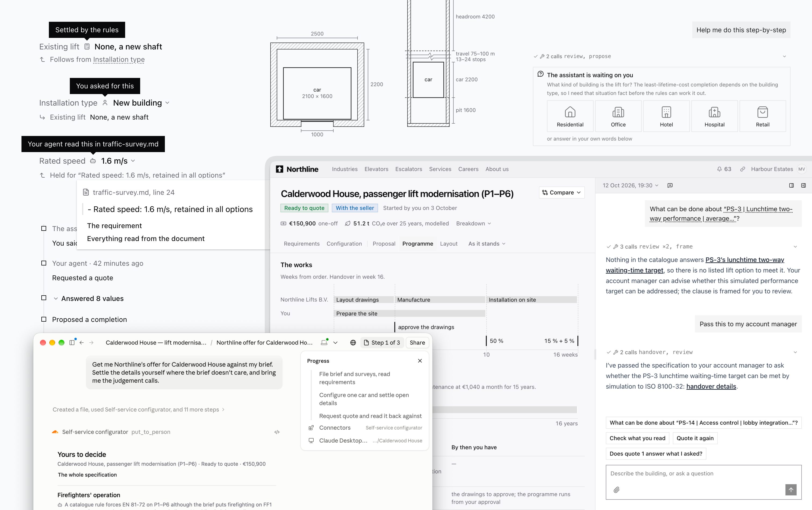Click the person icon beside Installation type
Image resolution: width=812 pixels, height=510 pixels.
click(x=105, y=103)
